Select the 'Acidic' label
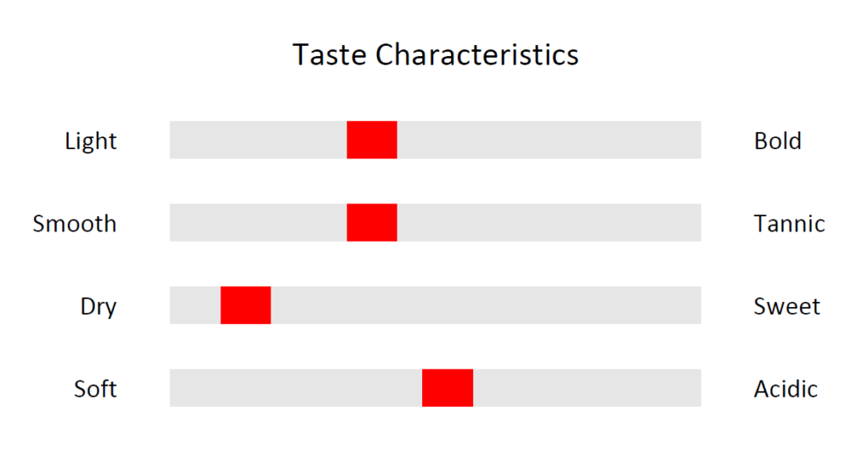Image resolution: width=868 pixels, height=468 pixels. (786, 389)
